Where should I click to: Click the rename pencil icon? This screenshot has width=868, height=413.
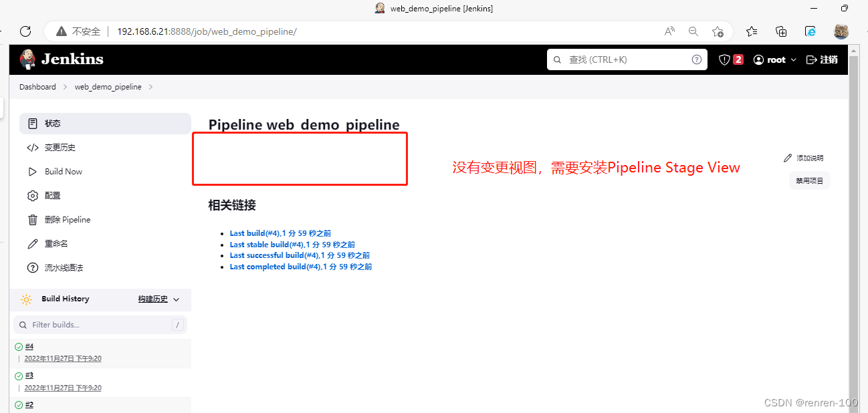pos(33,244)
